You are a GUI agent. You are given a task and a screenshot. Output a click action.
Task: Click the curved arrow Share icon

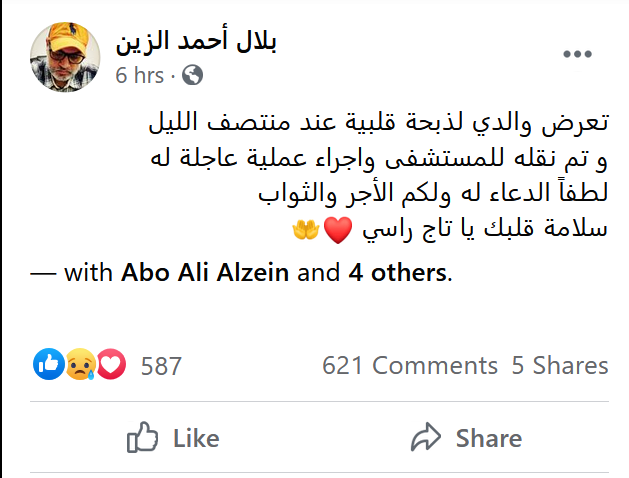pos(426,437)
